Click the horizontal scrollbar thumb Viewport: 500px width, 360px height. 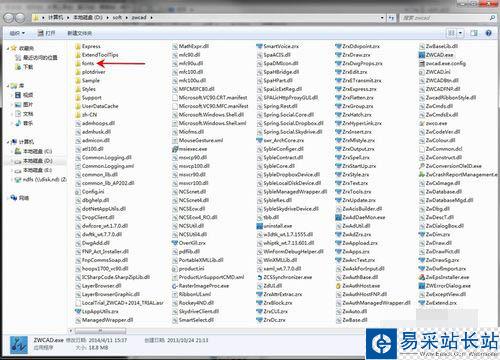click(100, 331)
